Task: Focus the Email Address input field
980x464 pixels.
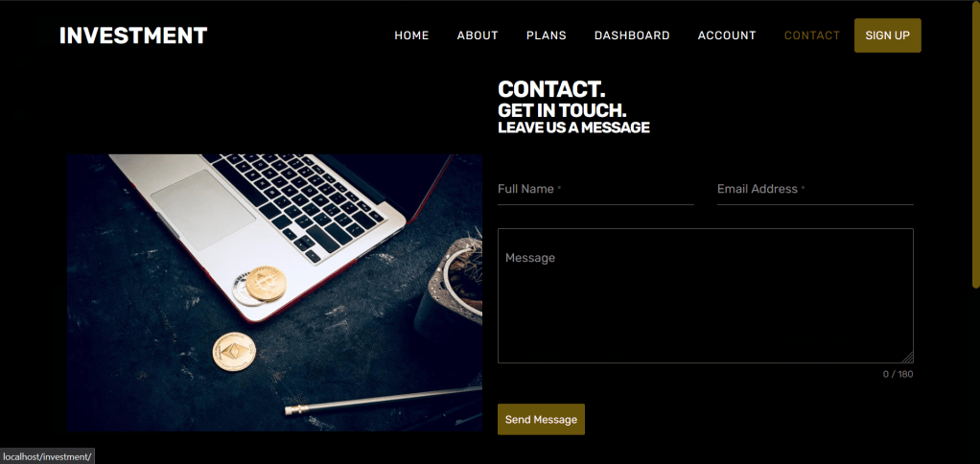Action: [815, 189]
